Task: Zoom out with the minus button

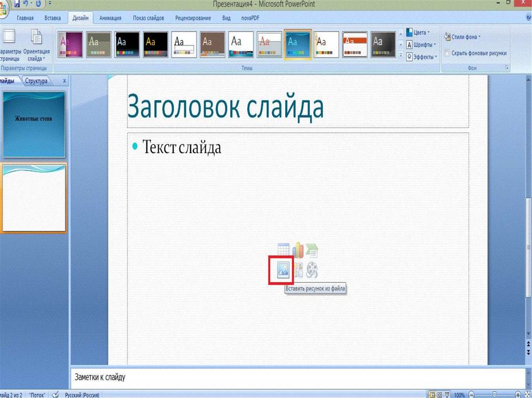Action: coord(471,394)
